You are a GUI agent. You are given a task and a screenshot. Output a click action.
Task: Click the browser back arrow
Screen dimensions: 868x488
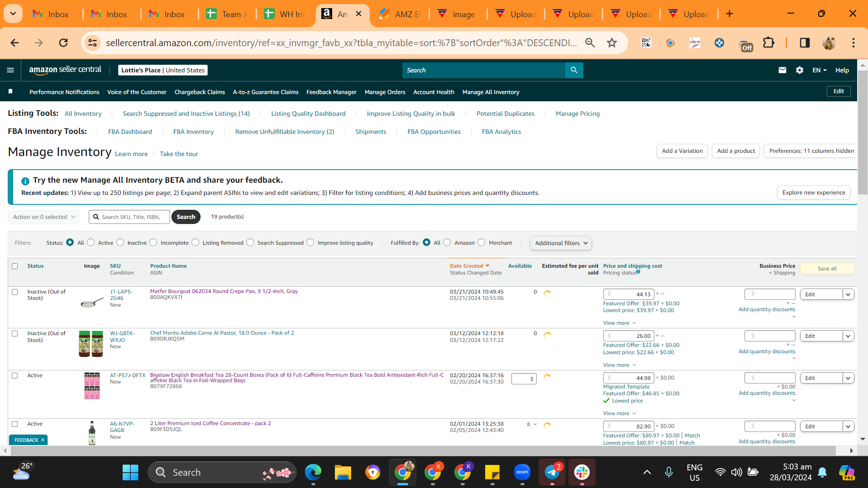[x=14, y=43]
